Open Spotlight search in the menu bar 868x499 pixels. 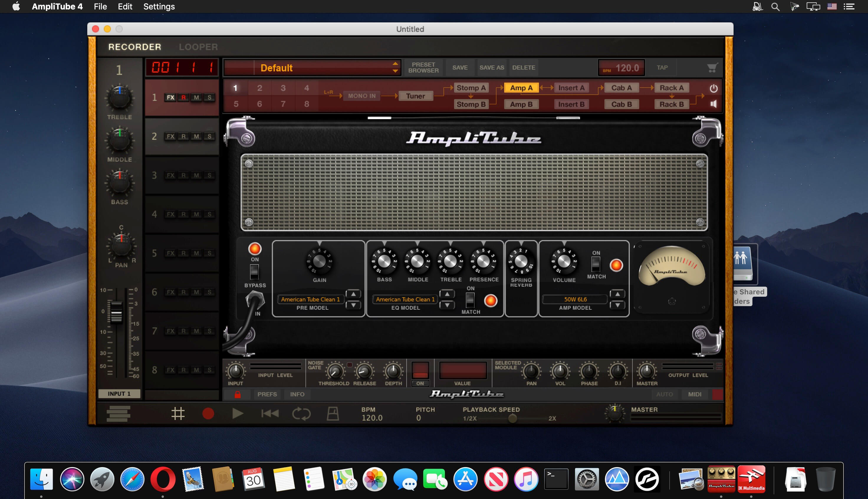[x=775, y=6]
